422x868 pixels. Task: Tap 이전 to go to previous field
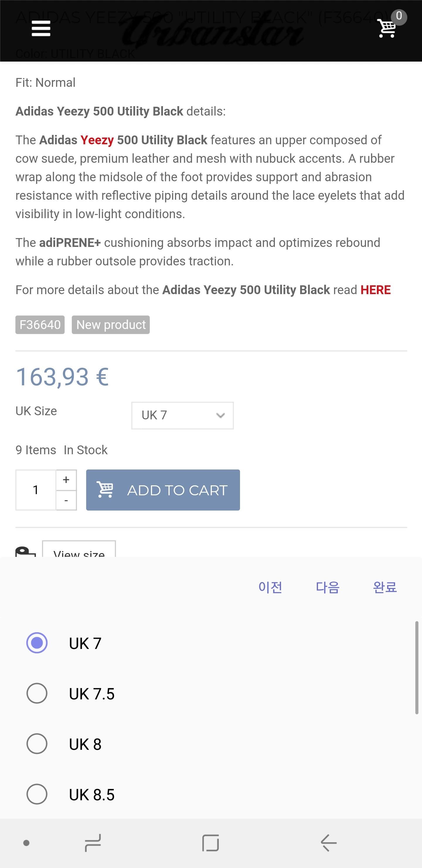pos(270,587)
